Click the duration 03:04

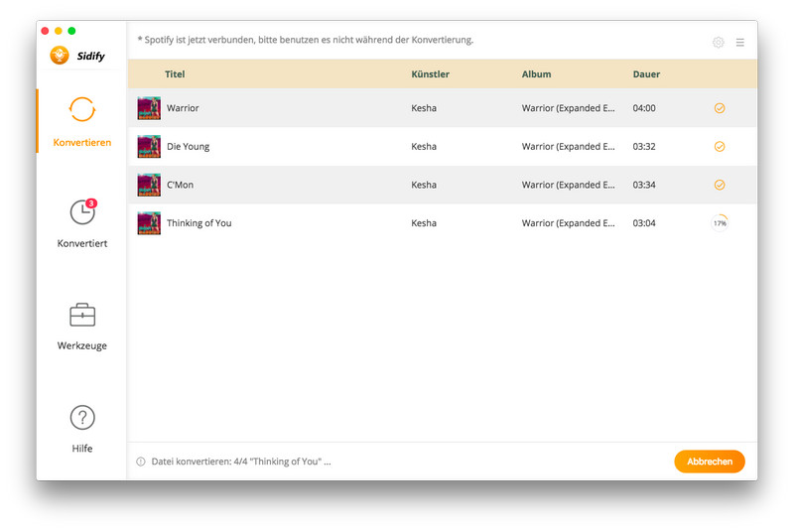click(x=644, y=223)
